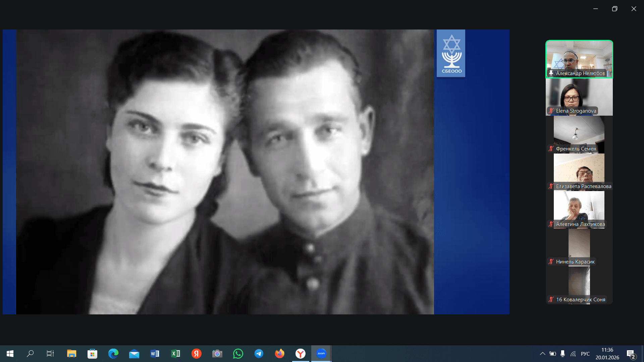The width and height of the screenshot is (644, 362).
Task: Restore down the Zoom window
Action: [614, 9]
